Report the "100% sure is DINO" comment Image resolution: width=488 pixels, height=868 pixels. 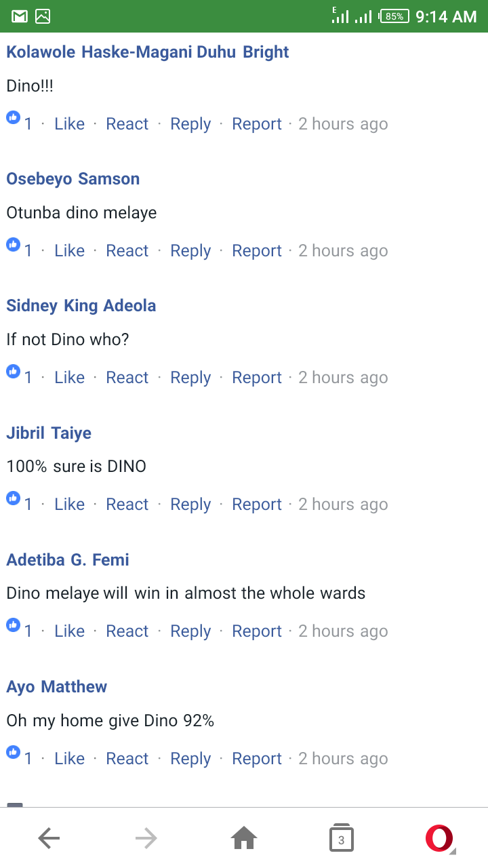pyautogui.click(x=257, y=505)
